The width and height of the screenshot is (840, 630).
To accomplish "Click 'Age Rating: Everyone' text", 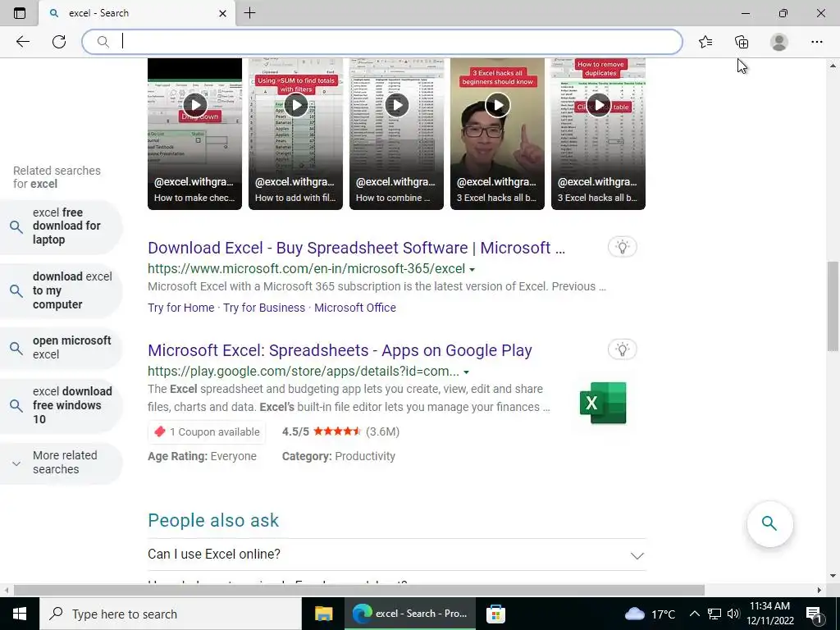I will 202,456.
